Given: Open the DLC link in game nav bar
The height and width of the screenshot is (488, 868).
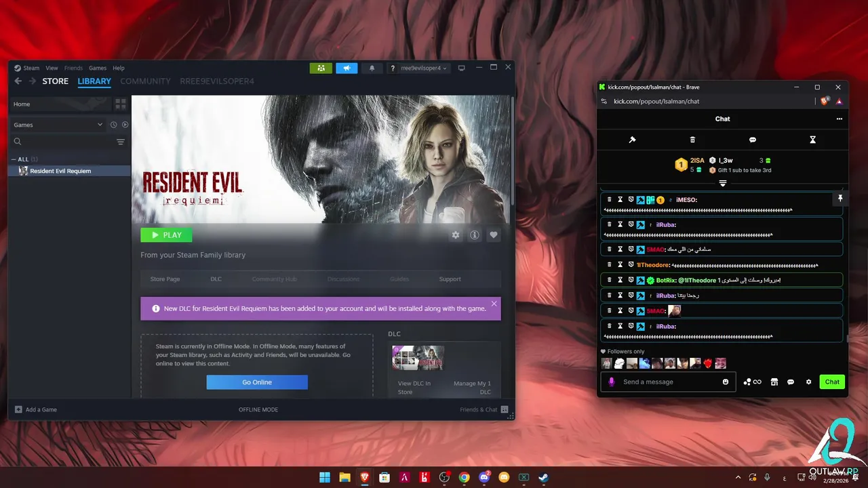Looking at the screenshot, I should pos(216,279).
